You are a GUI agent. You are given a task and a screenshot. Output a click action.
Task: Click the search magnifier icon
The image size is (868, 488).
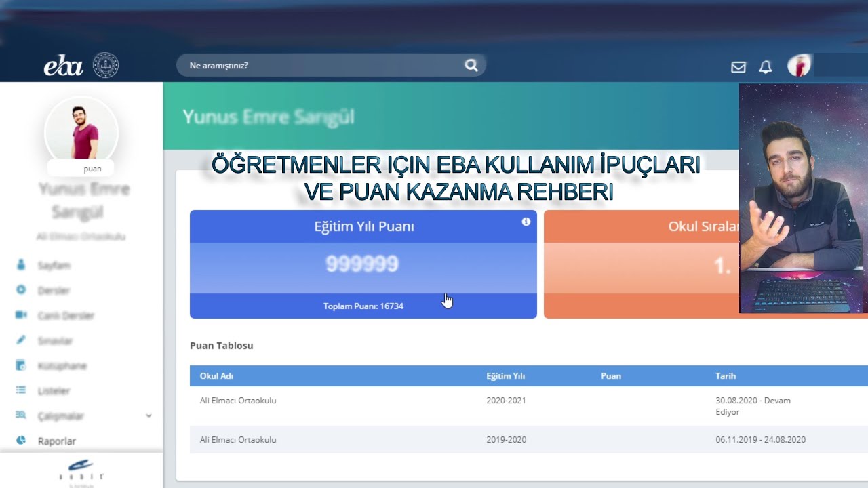[471, 66]
